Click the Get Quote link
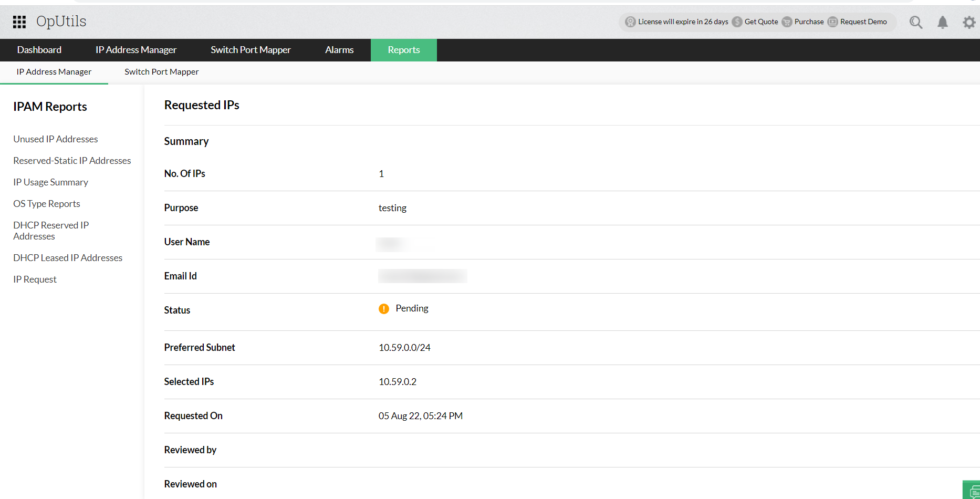 762,22
